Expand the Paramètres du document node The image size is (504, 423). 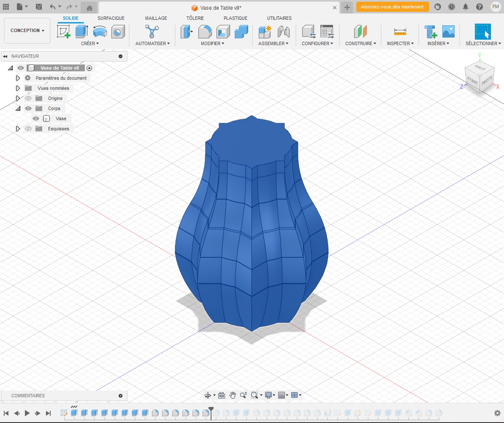point(18,78)
